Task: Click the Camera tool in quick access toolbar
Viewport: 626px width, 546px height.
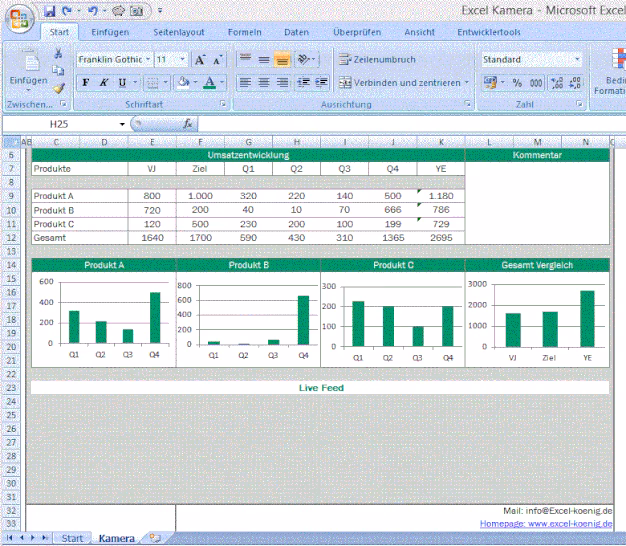Action: [x=137, y=11]
